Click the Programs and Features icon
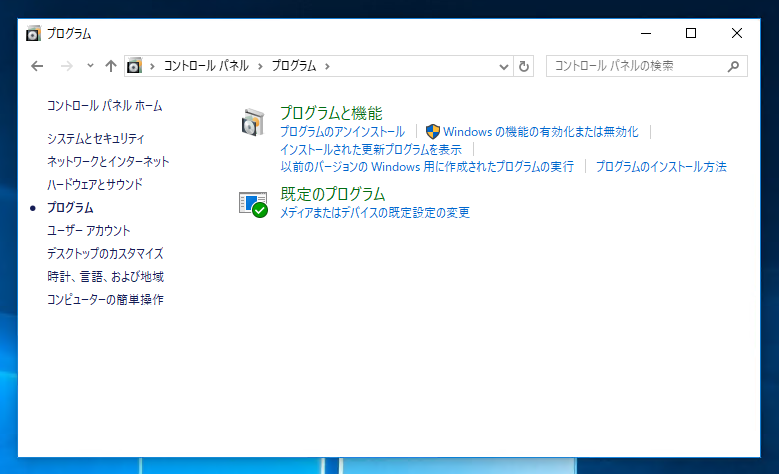The image size is (779, 474). [x=253, y=122]
